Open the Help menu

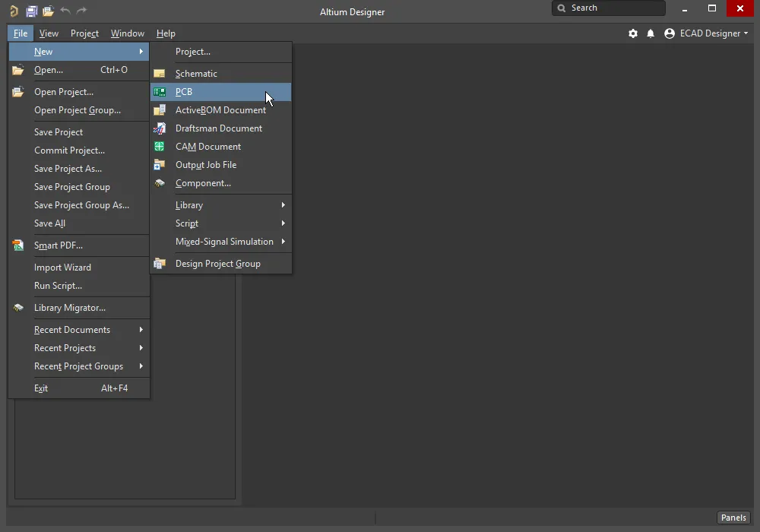[x=166, y=33]
